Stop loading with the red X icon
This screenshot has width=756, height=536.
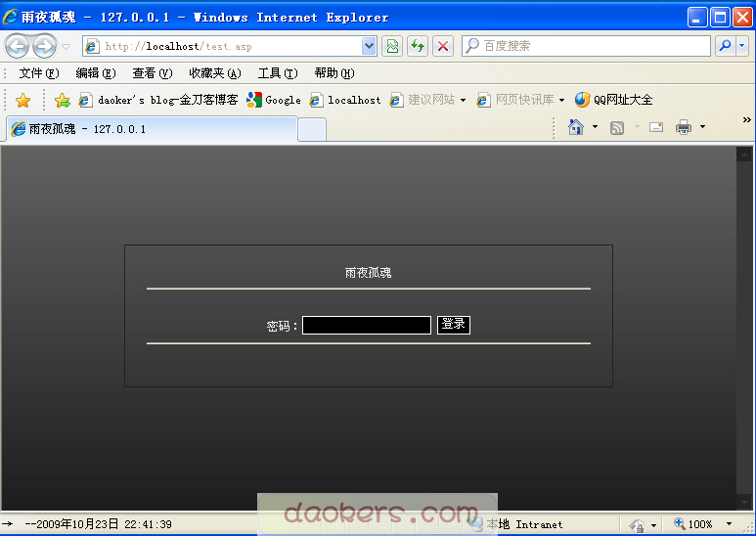pos(443,46)
